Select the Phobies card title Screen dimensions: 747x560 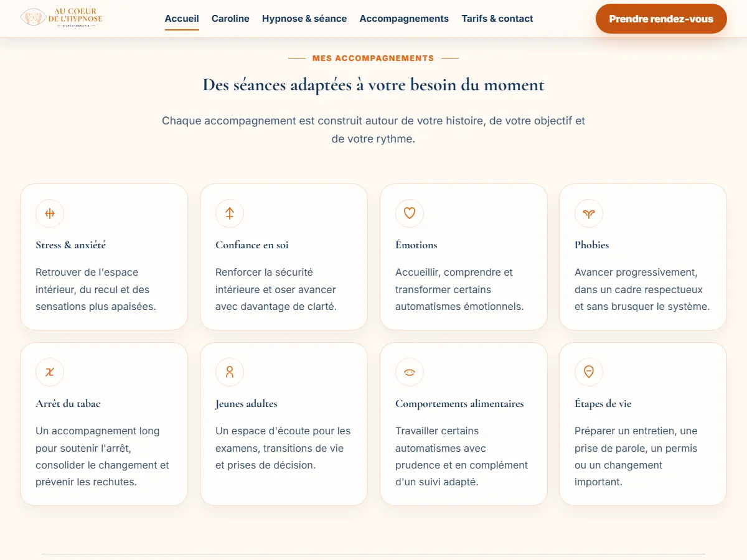(592, 245)
